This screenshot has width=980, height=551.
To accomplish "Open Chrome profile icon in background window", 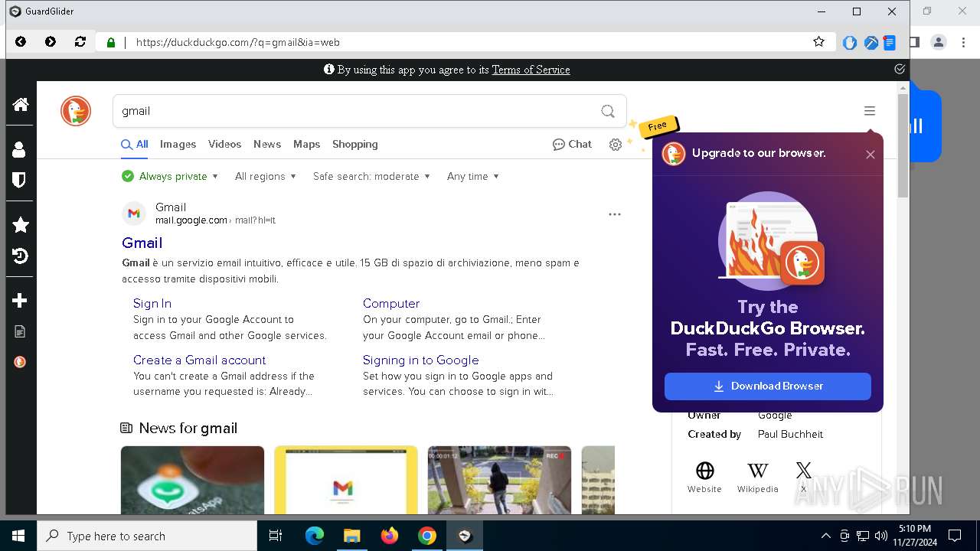I will tap(939, 42).
